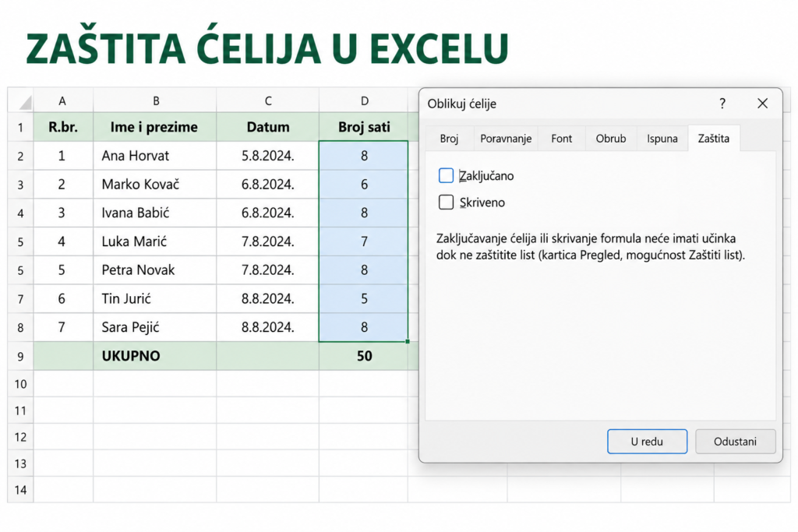Select row 12 header
This screenshot has height=532, width=798.
click(x=20, y=437)
